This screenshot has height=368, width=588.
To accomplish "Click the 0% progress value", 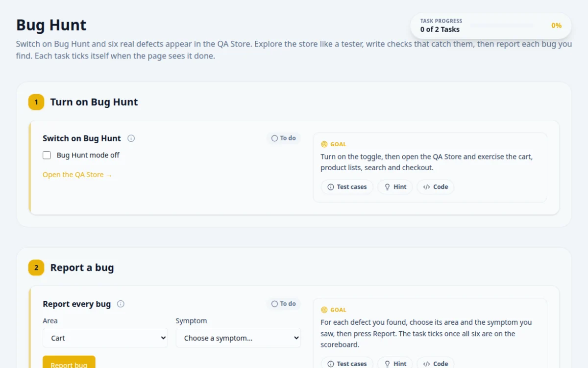I will click(556, 26).
